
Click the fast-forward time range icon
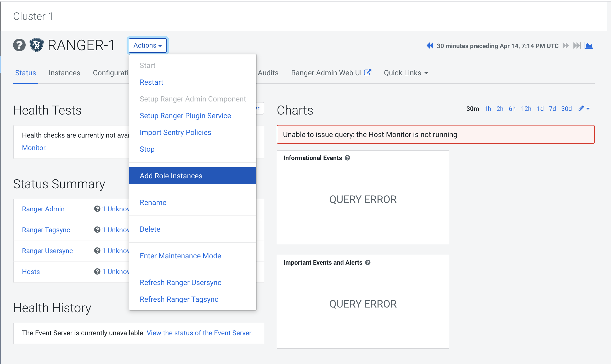point(565,46)
